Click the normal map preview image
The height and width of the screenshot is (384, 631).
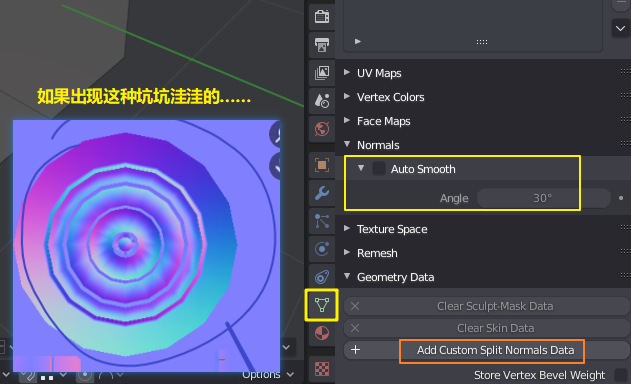point(146,246)
